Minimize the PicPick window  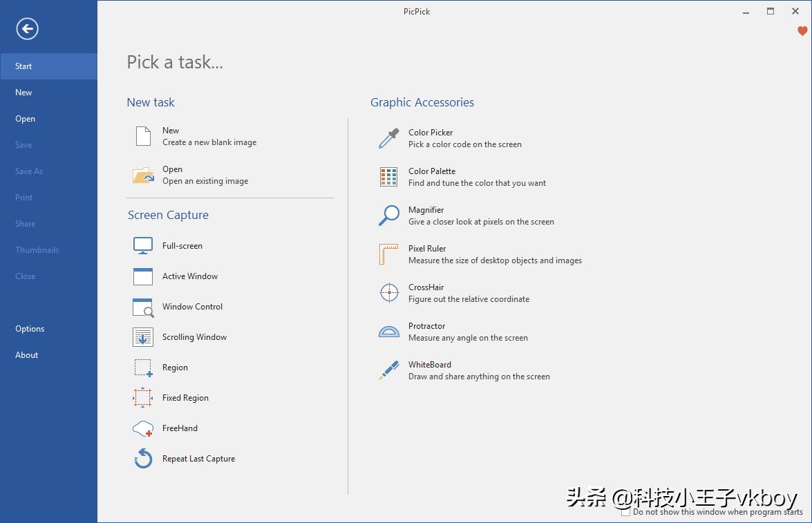[746, 11]
